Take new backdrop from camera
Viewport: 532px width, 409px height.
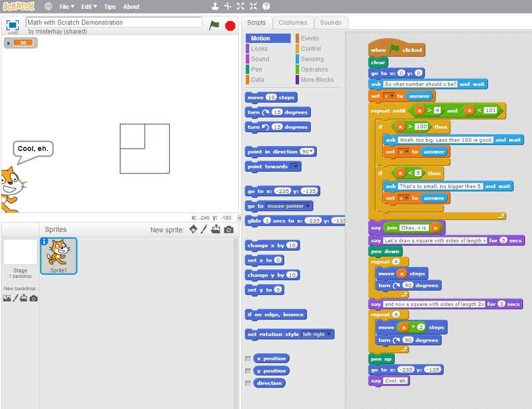33,298
